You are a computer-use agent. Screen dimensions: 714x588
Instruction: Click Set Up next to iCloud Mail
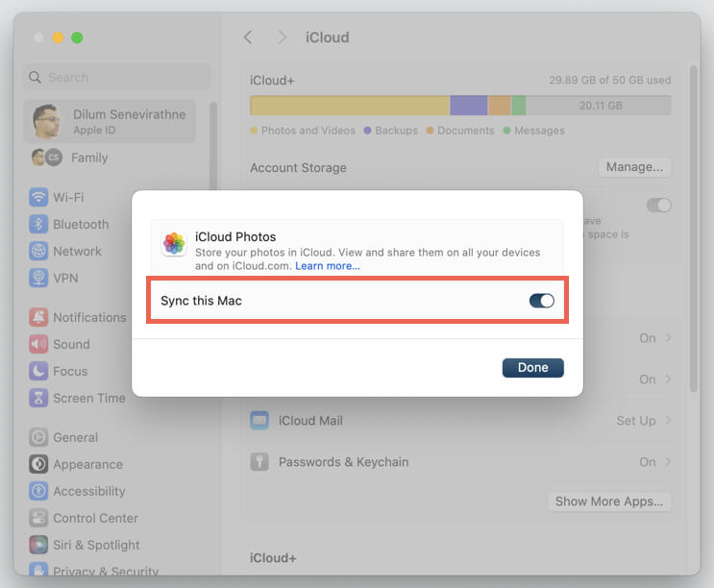tap(635, 421)
